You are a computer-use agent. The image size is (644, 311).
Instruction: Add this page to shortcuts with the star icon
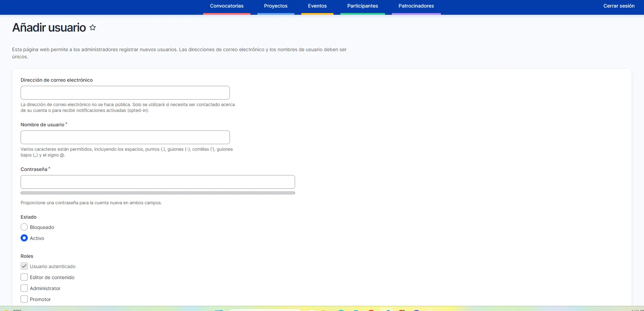[x=93, y=27]
